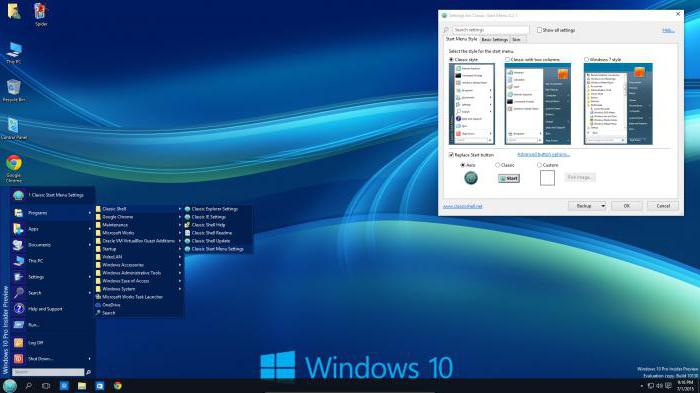Click the Windows 7 style preview thumbnail
Image resolution: width=700 pixels, height=393 pixels.
(618, 104)
